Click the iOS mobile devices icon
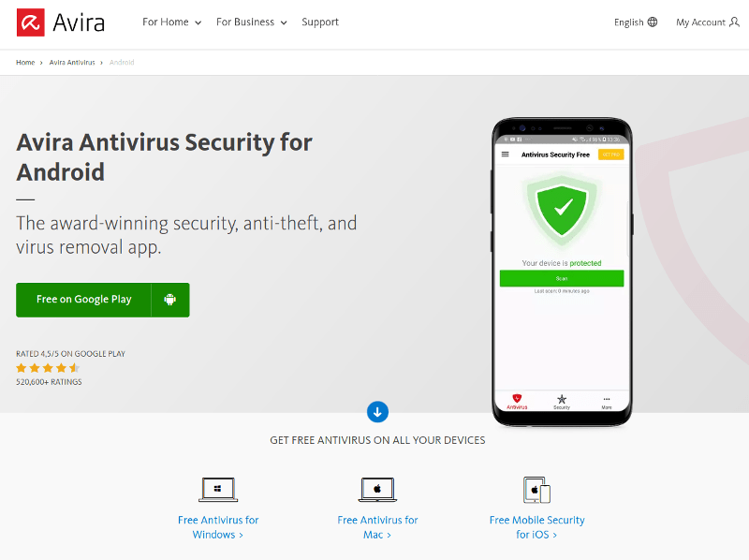Screen dimensions: 749x560 [x=536, y=490]
